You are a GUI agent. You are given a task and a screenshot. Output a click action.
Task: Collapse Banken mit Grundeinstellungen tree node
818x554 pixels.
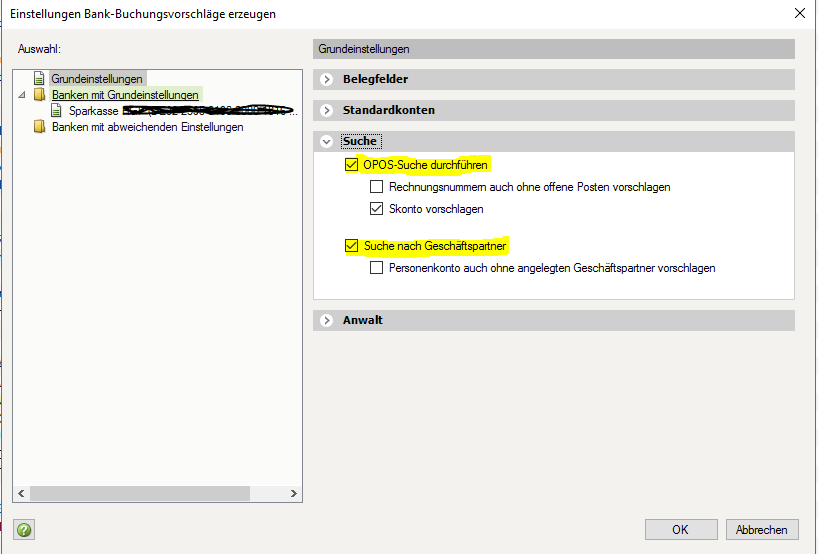(x=23, y=95)
